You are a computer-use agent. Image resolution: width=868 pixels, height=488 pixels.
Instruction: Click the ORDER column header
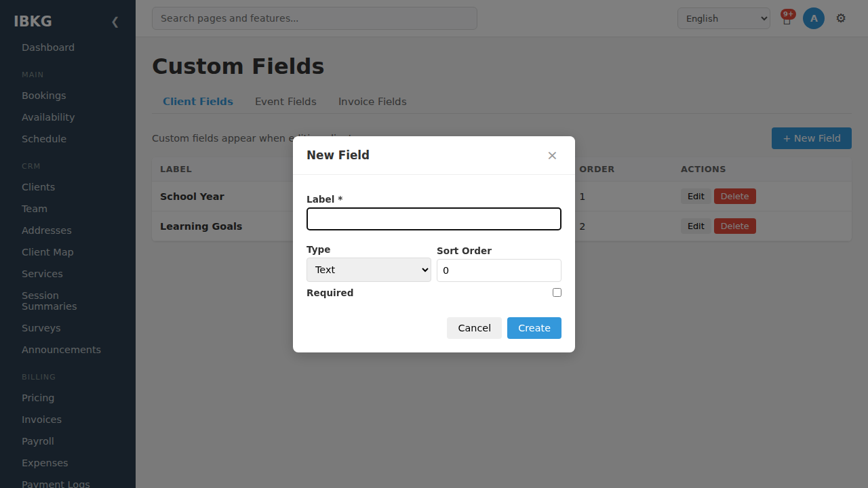click(597, 169)
